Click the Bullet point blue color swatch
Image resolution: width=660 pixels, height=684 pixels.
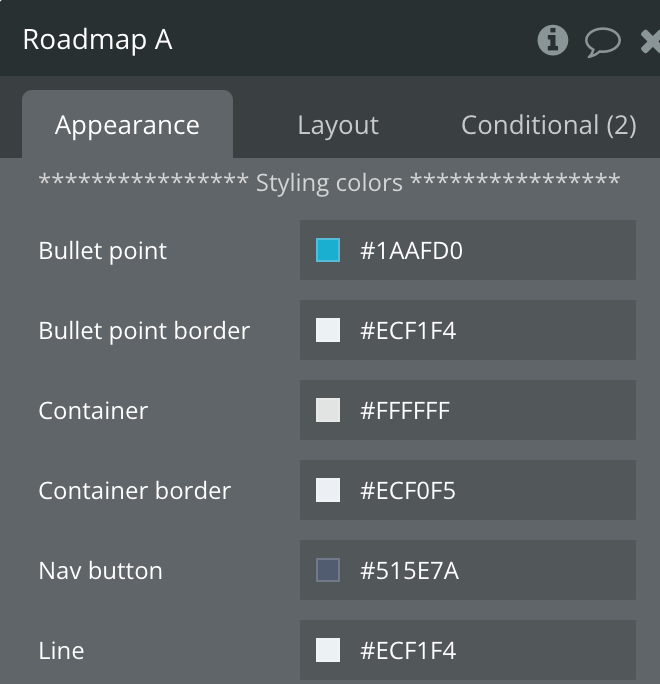pos(328,250)
